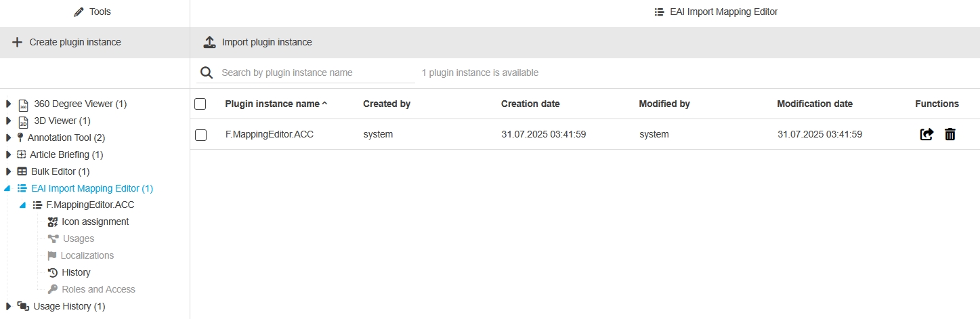Collapse the F.MappingEditor.ACC tree node

22,205
